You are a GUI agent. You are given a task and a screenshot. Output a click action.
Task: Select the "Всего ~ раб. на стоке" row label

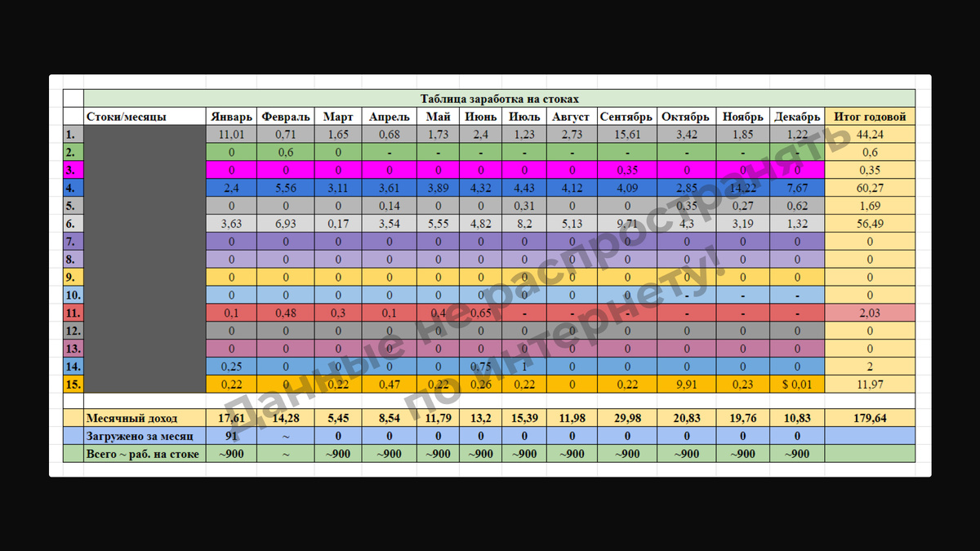point(145,454)
